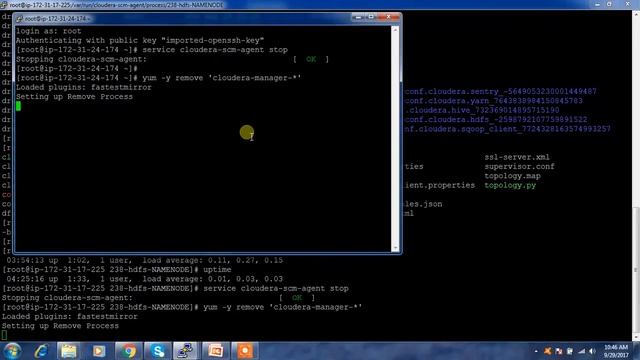Click conf.cloudera.sentry directory name in back window
Image resolution: width=640 pixels, height=360 pixels.
[x=501, y=91]
